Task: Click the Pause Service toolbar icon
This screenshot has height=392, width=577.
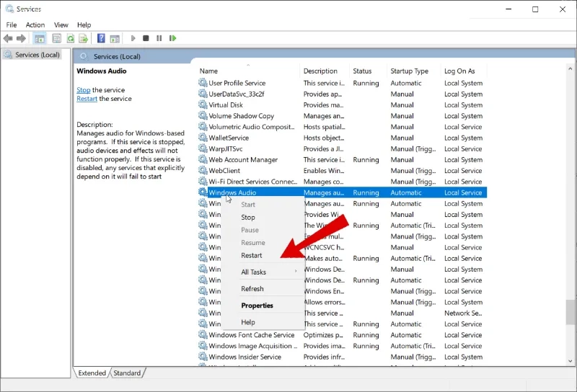Action: 159,38
